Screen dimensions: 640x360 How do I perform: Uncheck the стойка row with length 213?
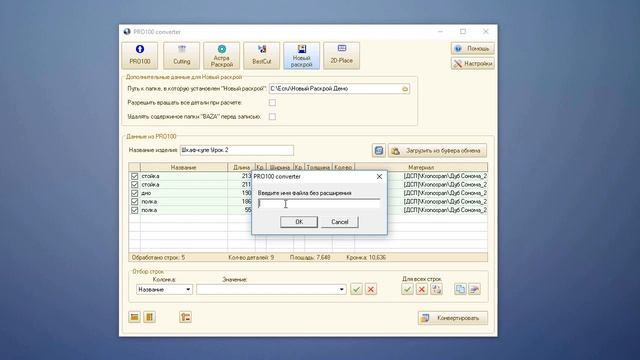pos(134,176)
